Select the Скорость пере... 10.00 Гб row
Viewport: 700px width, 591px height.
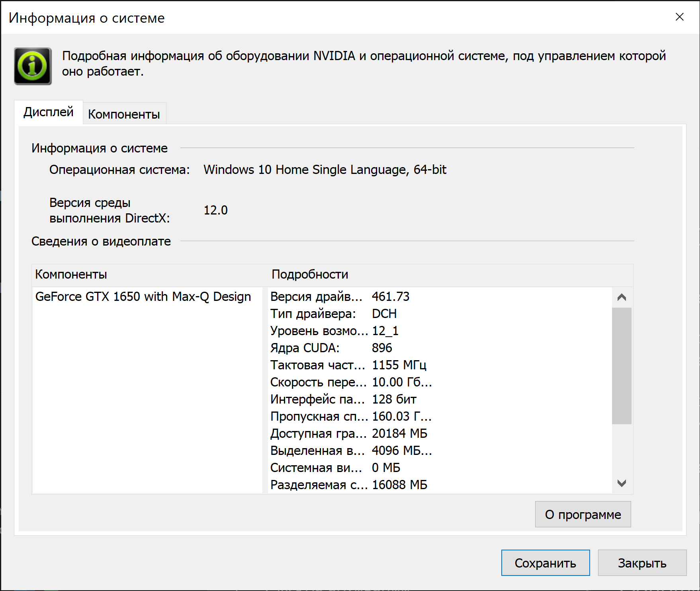coord(440,382)
